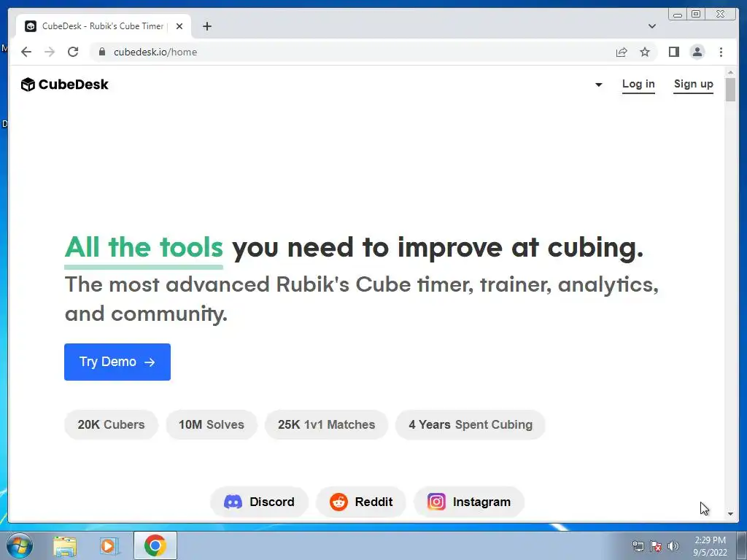Image resolution: width=747 pixels, height=560 pixels.
Task: Click the All the tools heading text
Action: click(144, 247)
